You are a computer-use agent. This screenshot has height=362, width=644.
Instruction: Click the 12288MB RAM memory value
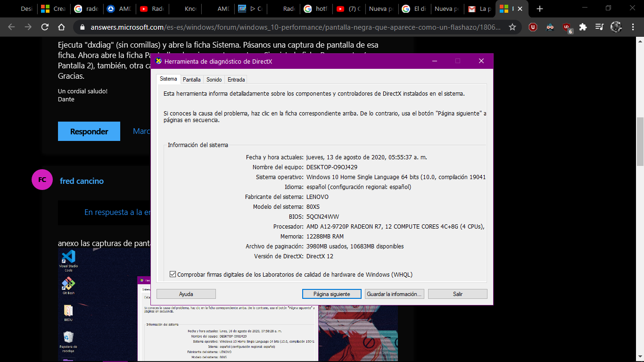click(x=325, y=236)
